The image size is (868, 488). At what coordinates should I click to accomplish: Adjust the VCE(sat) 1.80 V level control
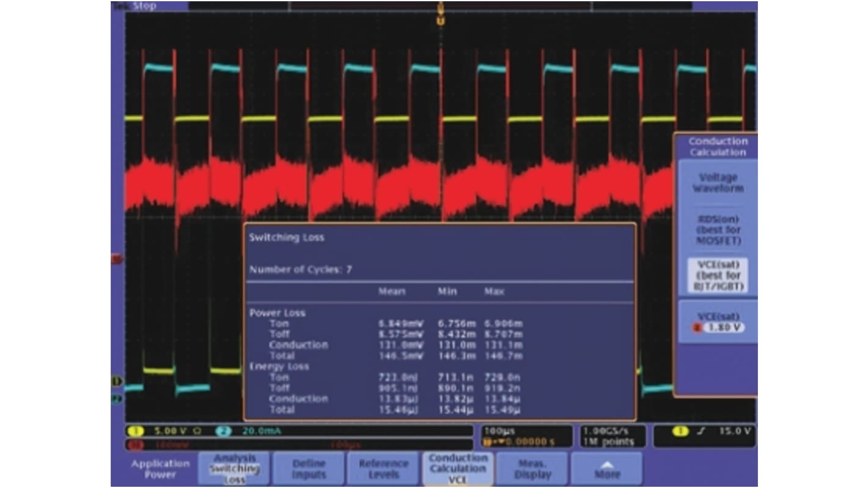coord(716,323)
